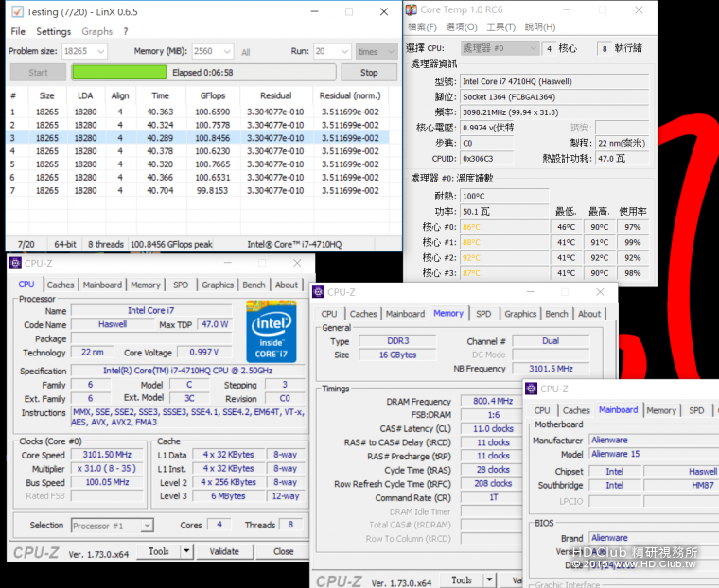Expand the Memory (MiB) combo box
719x588 pixels.
point(228,52)
